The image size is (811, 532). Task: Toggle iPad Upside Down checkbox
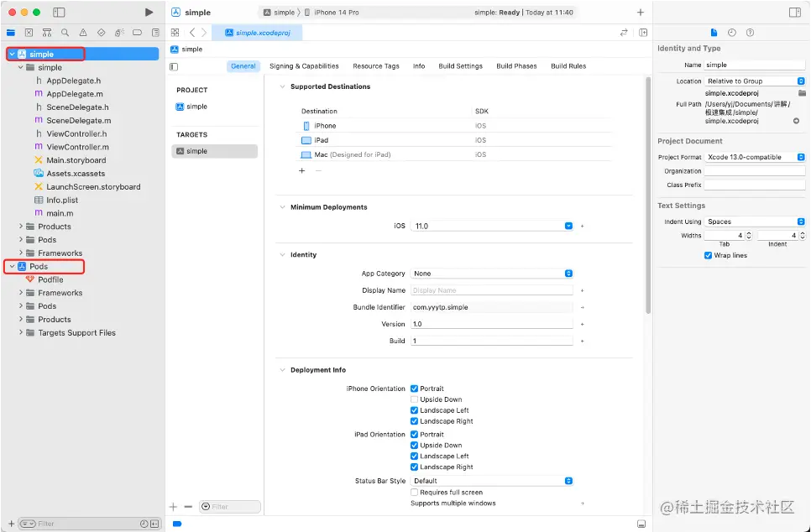click(x=414, y=445)
